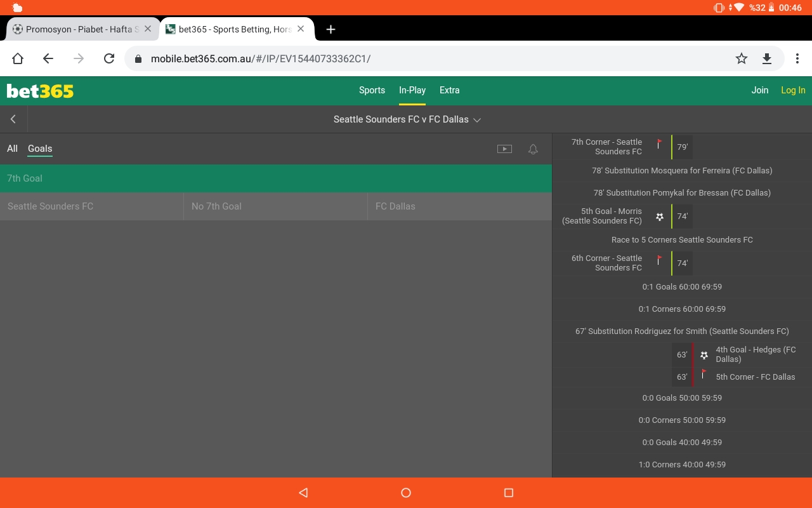
Task: Click '7th Corner - Seattle Sounders FC' text
Action: tap(606, 147)
